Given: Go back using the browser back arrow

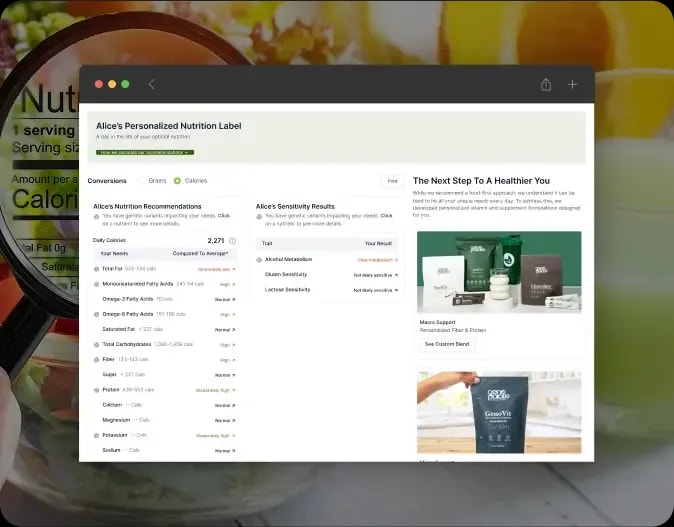Looking at the screenshot, I should [151, 84].
